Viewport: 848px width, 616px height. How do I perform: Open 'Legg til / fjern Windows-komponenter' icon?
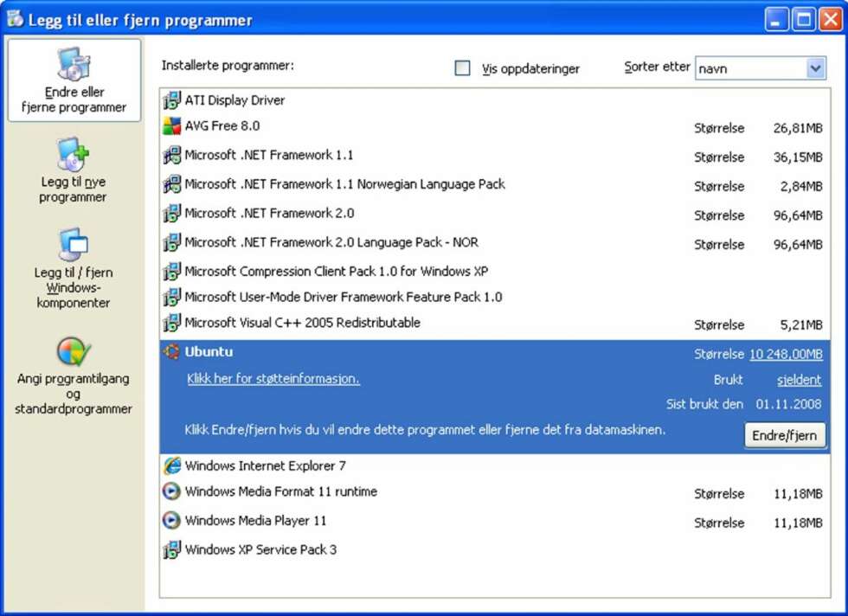pos(73,245)
